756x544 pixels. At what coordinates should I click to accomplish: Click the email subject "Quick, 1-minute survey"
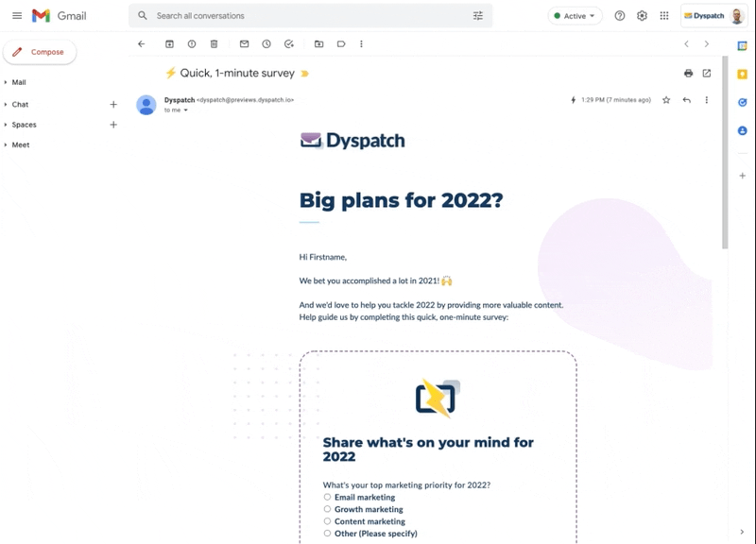click(237, 74)
